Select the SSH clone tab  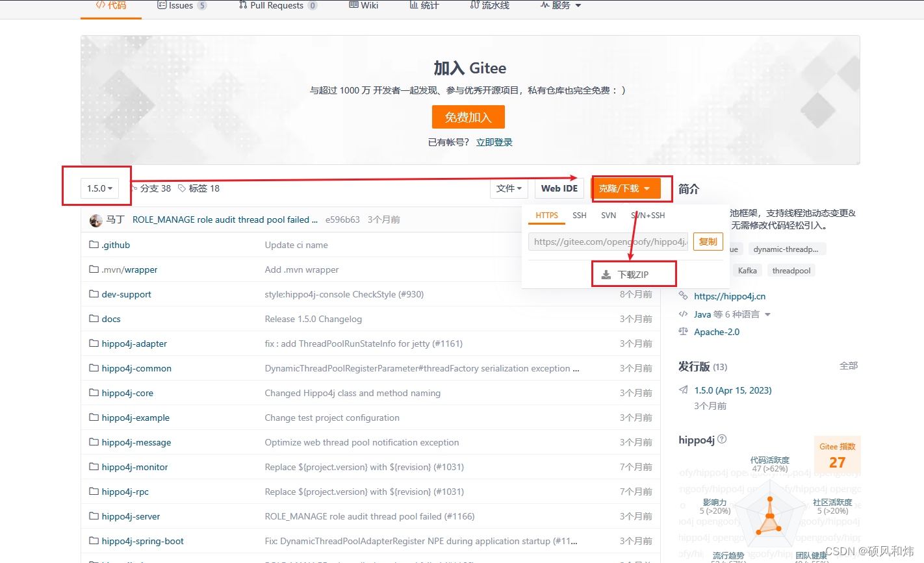click(x=580, y=216)
